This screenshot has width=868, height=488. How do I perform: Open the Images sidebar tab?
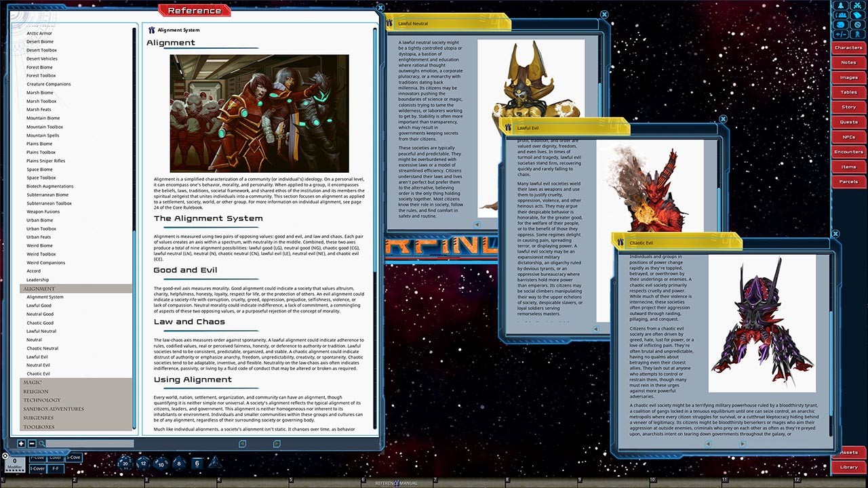click(x=848, y=77)
